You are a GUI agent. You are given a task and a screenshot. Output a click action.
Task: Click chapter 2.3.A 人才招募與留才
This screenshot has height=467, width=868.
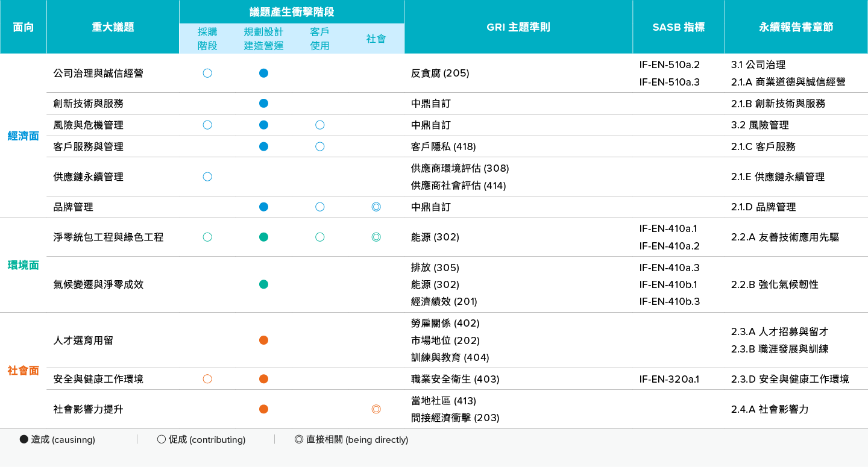(779, 331)
